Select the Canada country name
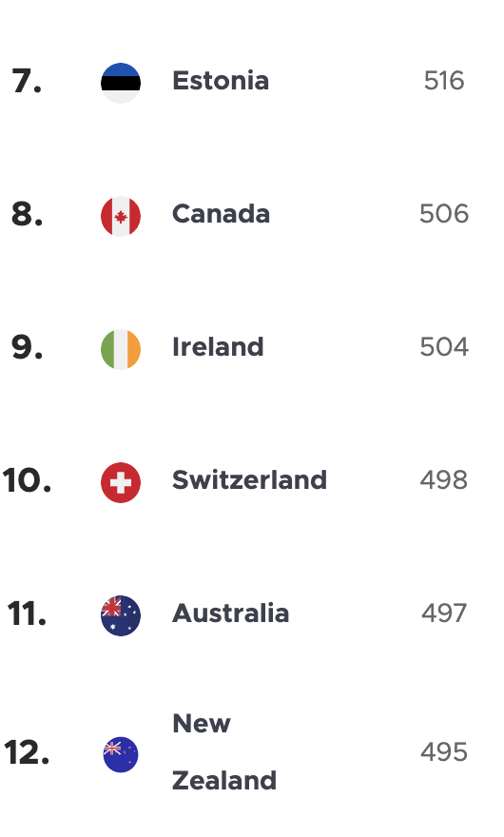Viewport: 504px width, 837px height. point(221,214)
